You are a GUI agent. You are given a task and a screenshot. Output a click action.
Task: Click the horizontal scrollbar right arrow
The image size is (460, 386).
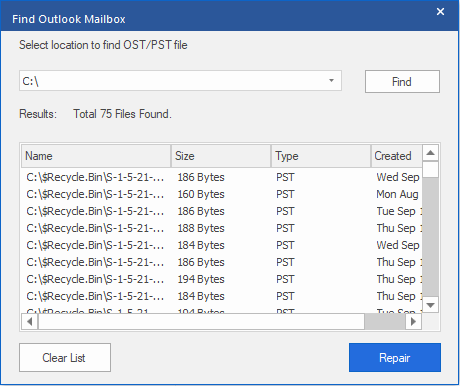[x=413, y=322]
